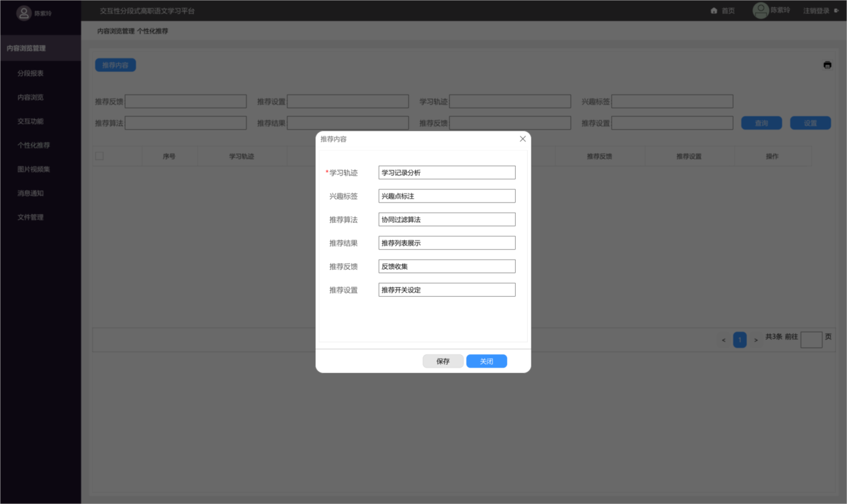The height and width of the screenshot is (504, 847).
Task: Click the 学习轨迹 field in dialog
Action: pos(447,172)
